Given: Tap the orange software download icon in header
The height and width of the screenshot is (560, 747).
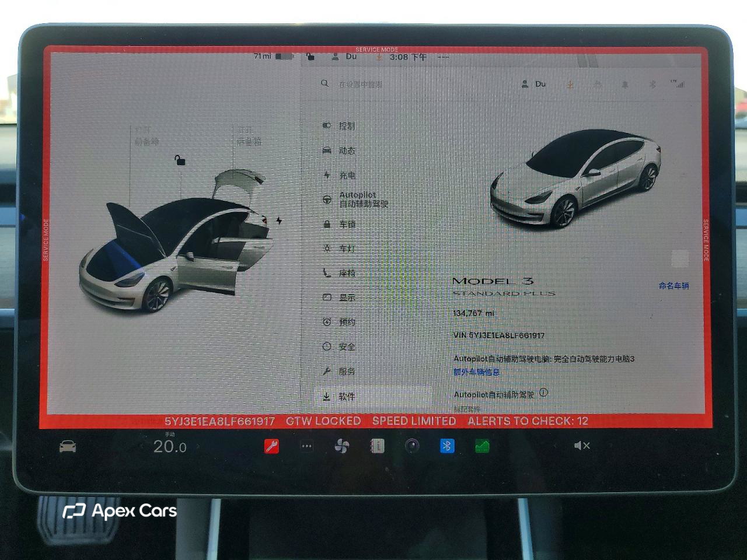Looking at the screenshot, I should pyautogui.click(x=570, y=85).
